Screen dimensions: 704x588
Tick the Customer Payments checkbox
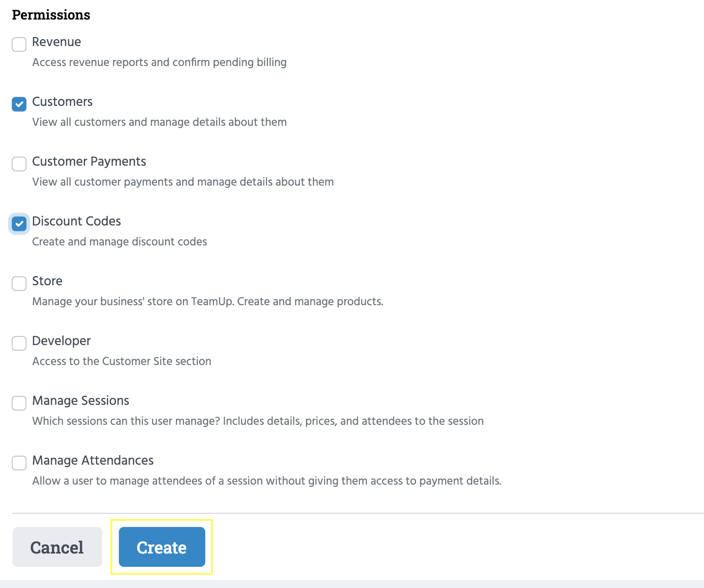click(x=19, y=164)
